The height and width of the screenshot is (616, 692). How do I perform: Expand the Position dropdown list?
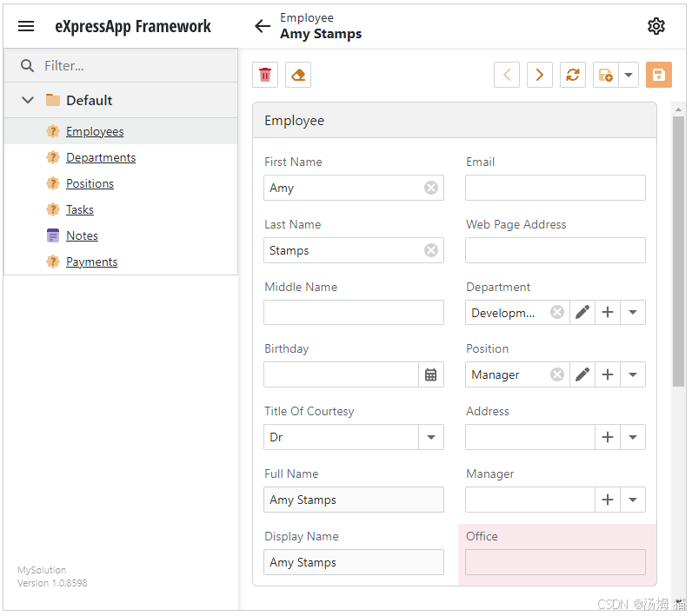point(633,374)
